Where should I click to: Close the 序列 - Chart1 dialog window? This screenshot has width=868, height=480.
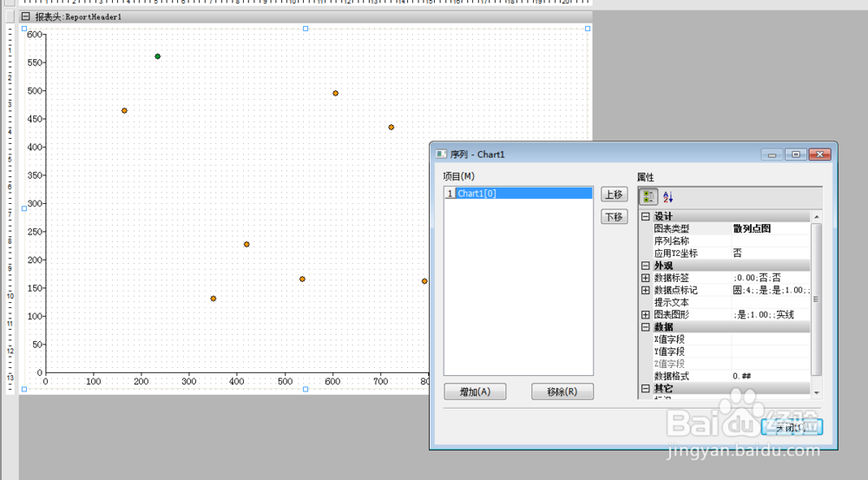(820, 155)
